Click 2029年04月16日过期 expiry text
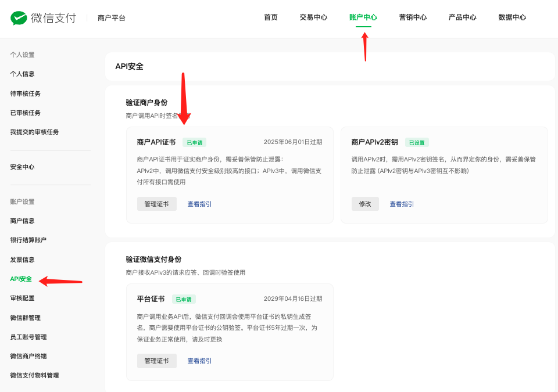Image resolution: width=558 pixels, height=392 pixels. (293, 299)
